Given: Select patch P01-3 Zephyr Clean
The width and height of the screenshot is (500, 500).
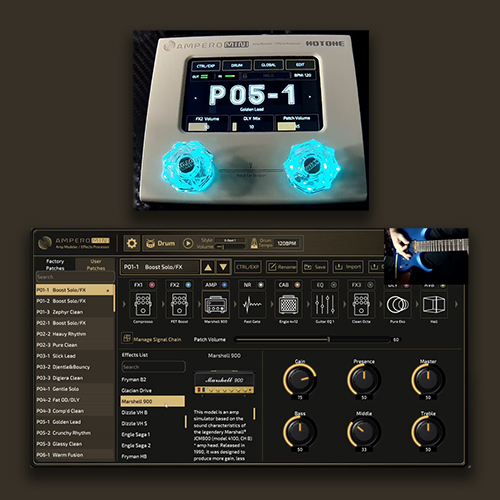Looking at the screenshot, I should 75,312.
